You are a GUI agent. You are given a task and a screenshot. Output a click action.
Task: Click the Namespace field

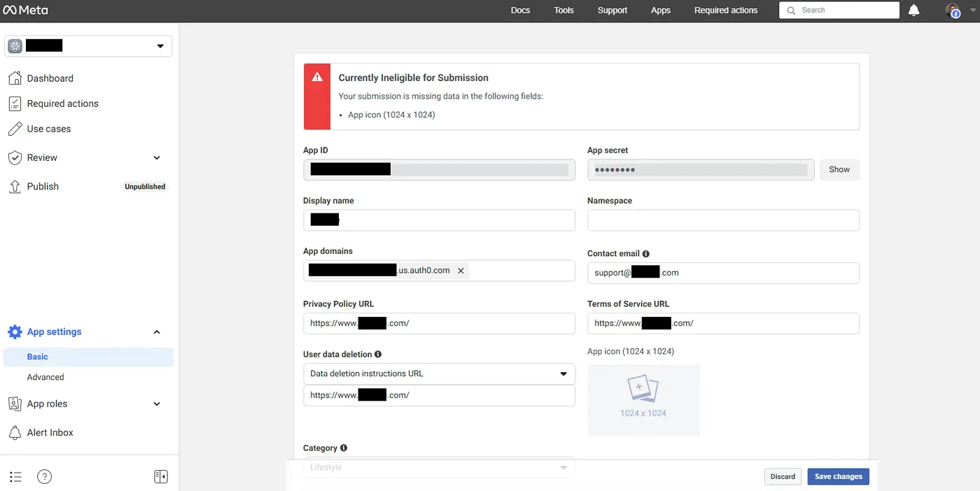pyautogui.click(x=723, y=220)
